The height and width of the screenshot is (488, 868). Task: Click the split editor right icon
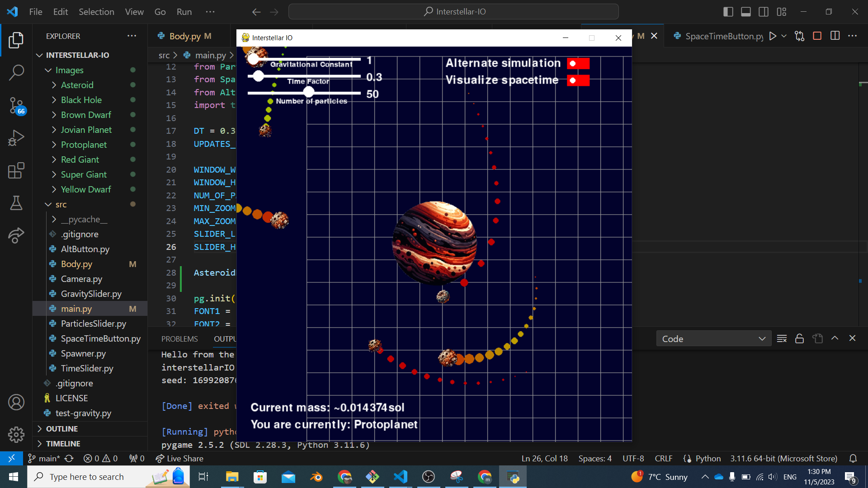coord(835,36)
